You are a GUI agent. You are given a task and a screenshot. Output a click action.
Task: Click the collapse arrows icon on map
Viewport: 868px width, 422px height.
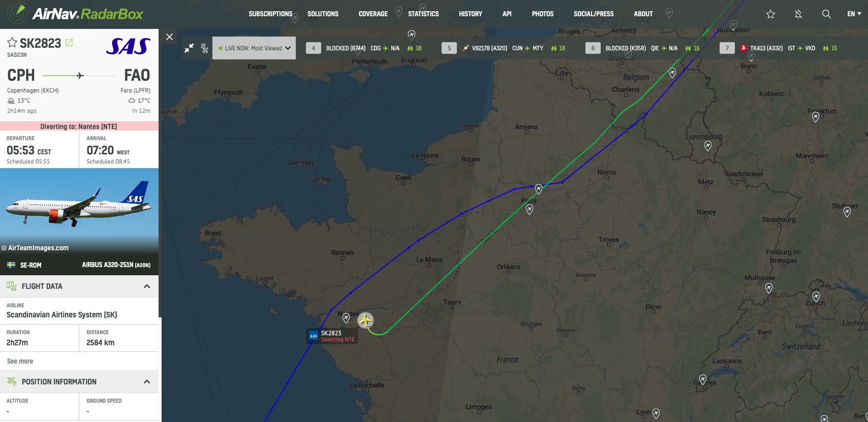pyautogui.click(x=189, y=48)
